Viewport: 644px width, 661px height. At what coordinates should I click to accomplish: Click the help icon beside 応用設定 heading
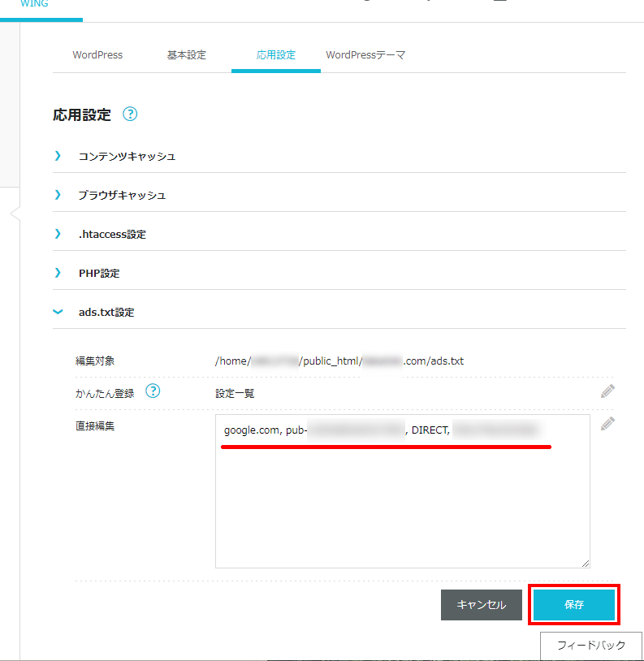click(130, 114)
